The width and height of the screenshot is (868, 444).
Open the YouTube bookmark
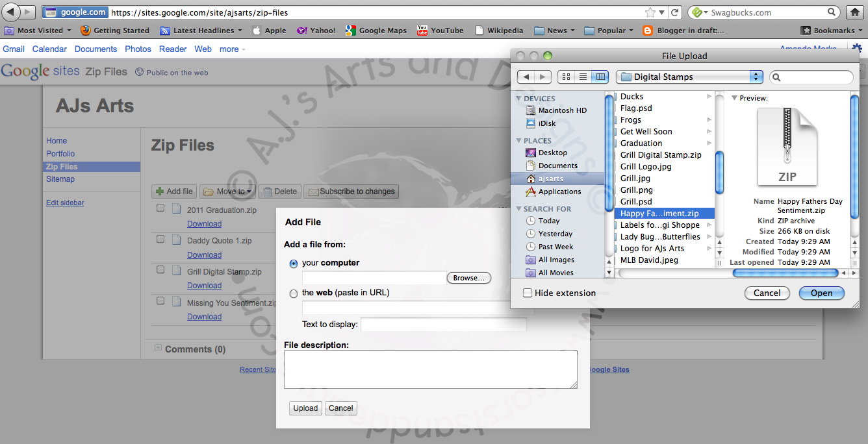tap(440, 31)
